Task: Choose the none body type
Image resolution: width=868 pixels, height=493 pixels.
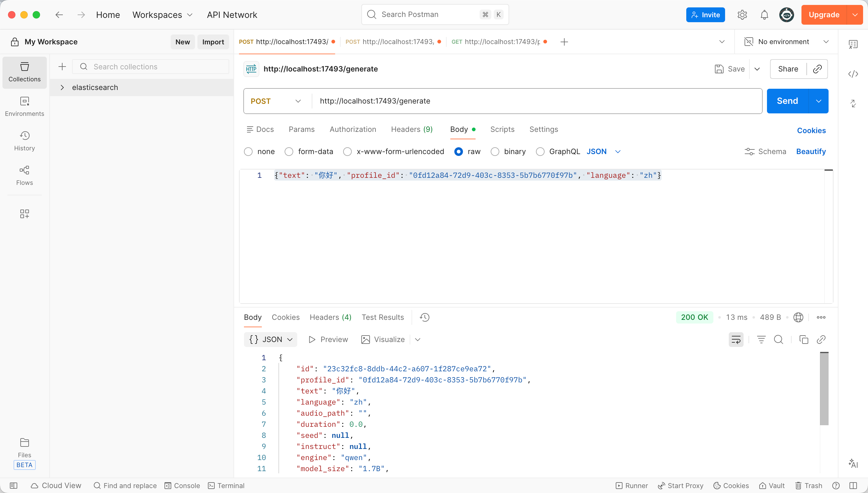Action: 248,152
